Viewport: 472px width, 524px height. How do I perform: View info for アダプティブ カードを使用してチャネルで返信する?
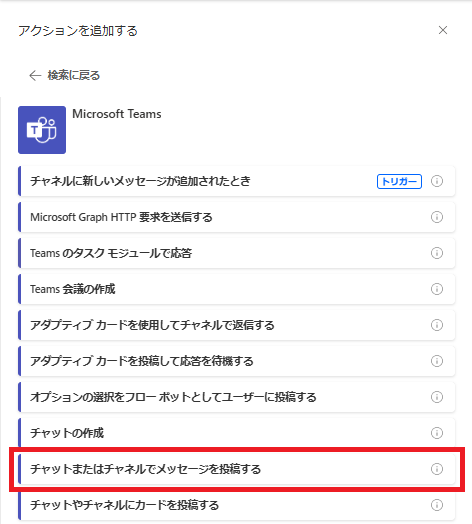[x=437, y=325]
